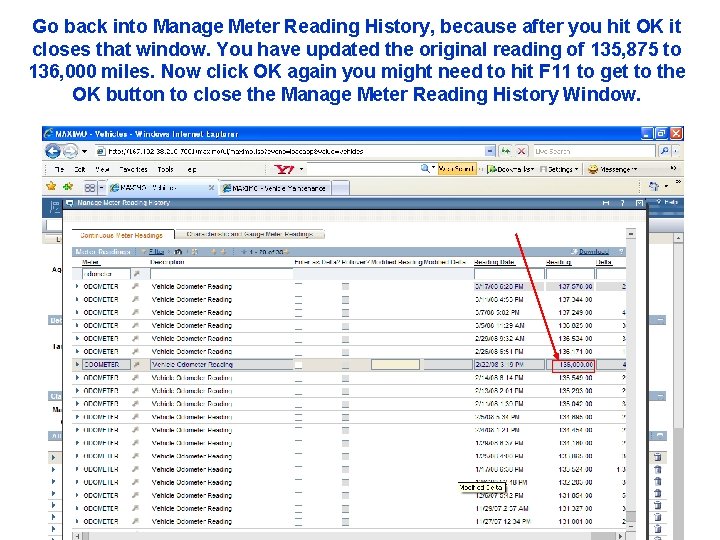Open the Favorites menu
Viewport: 720px width, 540px height.
(x=133, y=169)
